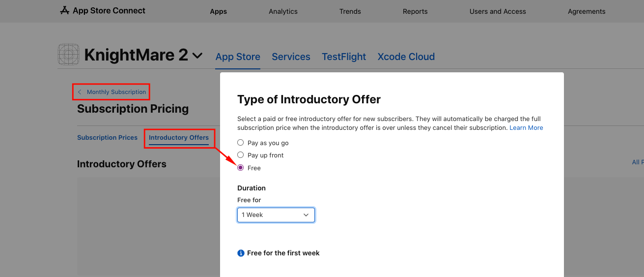
Task: Click the blue info icon beside Free for the first week
Action: pyautogui.click(x=241, y=253)
